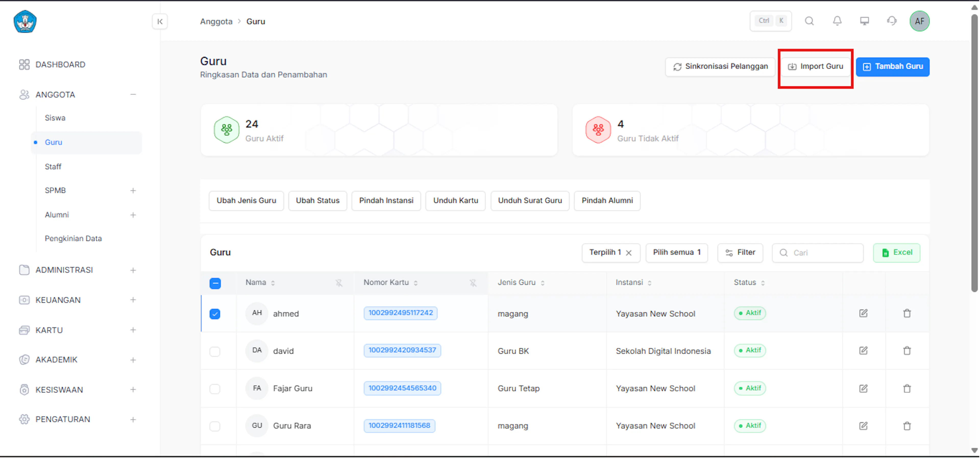Edit the Guru Rara row
This screenshot has width=980, height=458.
(x=863, y=426)
